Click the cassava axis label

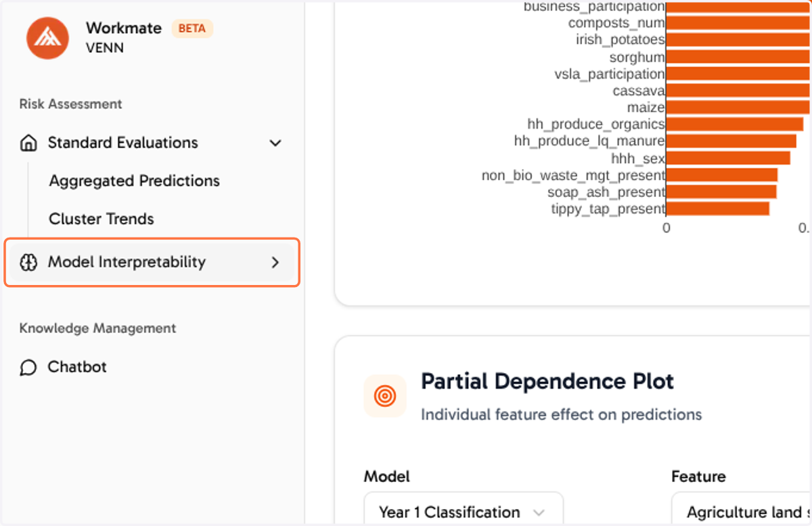tap(639, 91)
